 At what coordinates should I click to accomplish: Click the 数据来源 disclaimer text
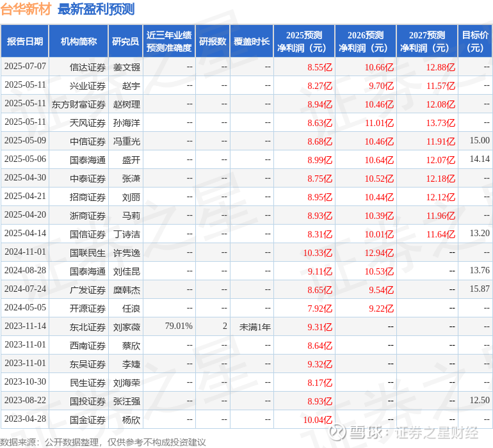(x=103, y=442)
